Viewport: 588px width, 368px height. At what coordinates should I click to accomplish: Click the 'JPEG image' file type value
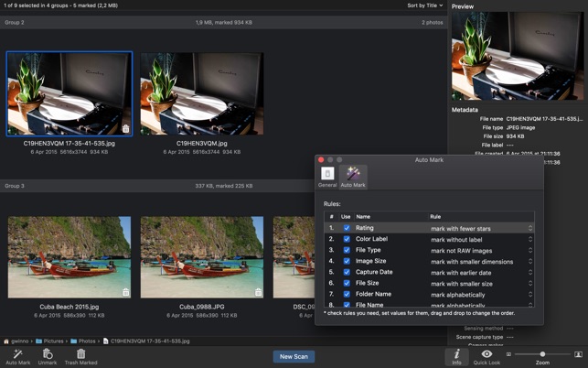click(520, 127)
